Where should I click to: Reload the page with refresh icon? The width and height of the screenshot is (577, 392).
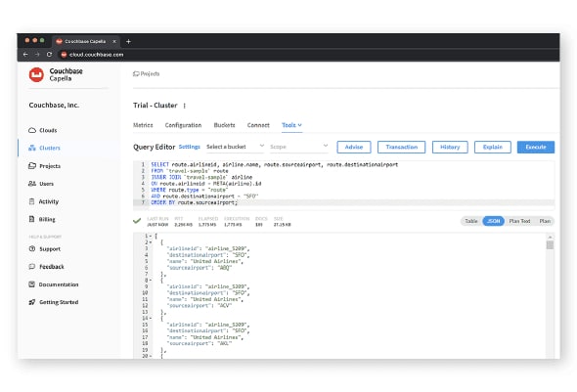pos(49,55)
